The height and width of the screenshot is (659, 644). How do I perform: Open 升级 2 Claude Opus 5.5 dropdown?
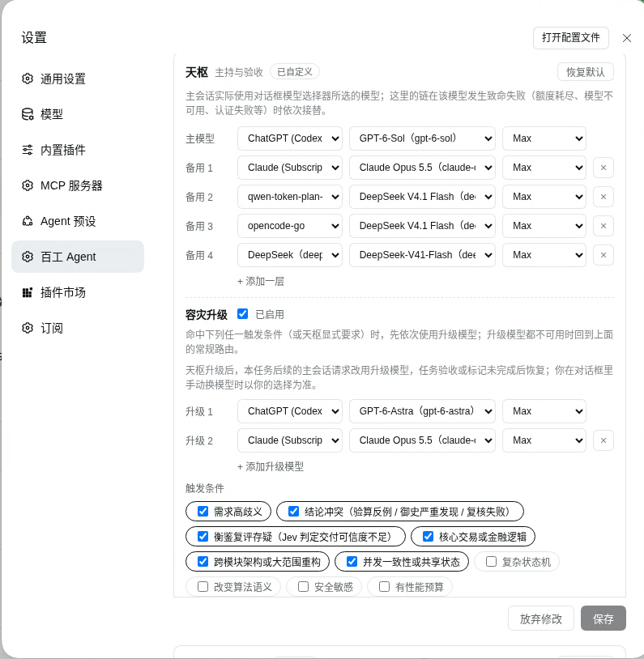coord(422,440)
